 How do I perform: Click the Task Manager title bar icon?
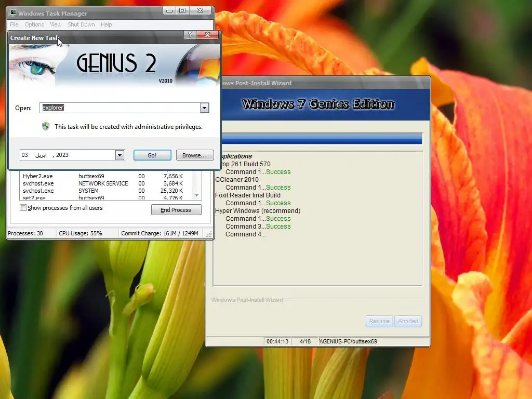tap(12, 13)
